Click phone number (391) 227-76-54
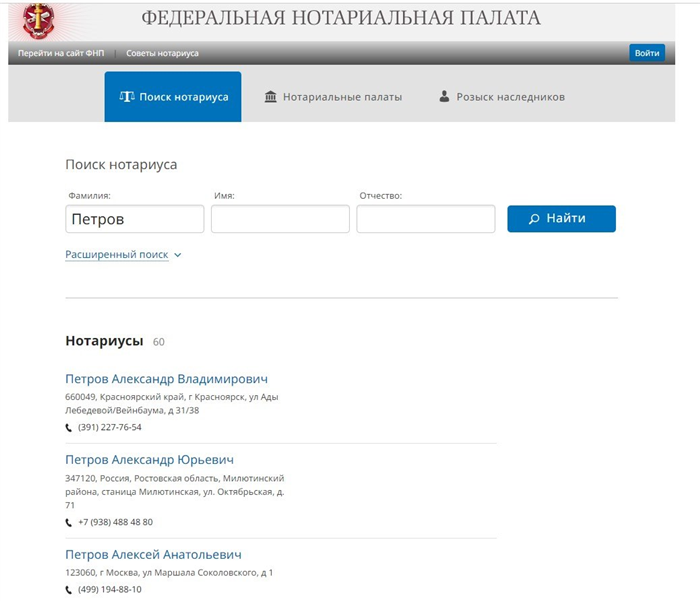 pyautogui.click(x=110, y=427)
